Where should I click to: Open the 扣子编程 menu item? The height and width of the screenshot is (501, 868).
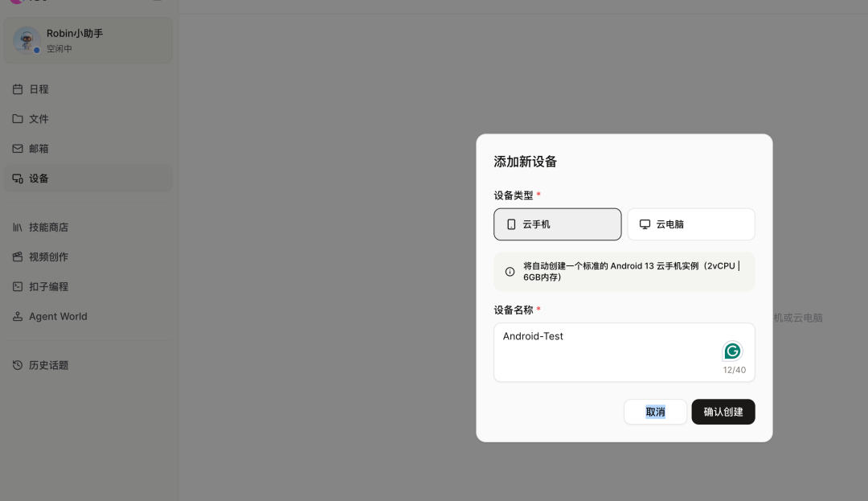[x=48, y=286]
